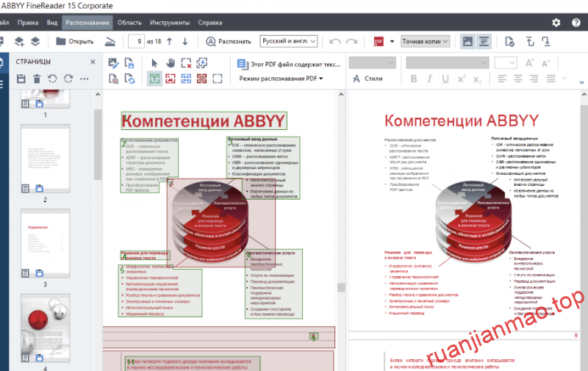Open the Область menu
This screenshot has height=371, width=588.
(129, 23)
